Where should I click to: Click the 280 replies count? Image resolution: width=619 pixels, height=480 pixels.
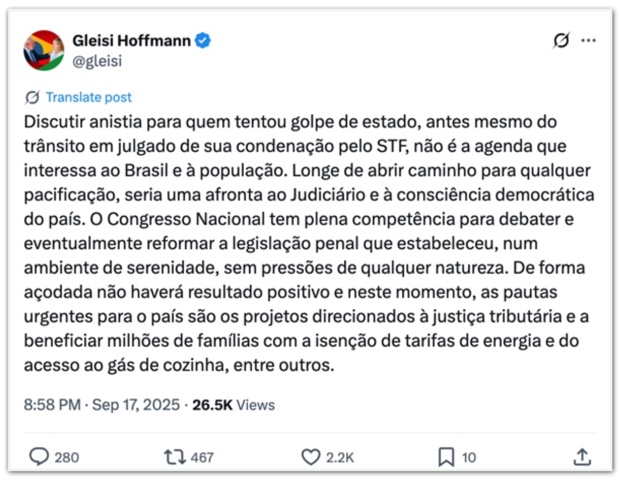(x=67, y=457)
